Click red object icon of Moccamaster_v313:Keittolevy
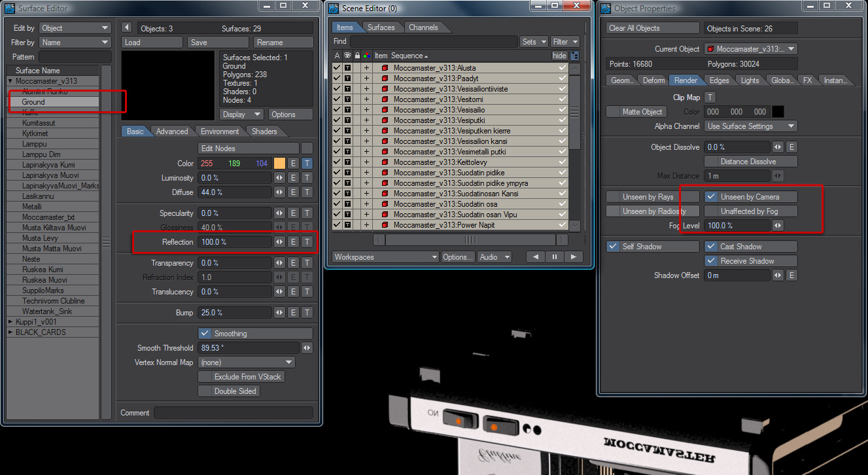 pos(385,162)
